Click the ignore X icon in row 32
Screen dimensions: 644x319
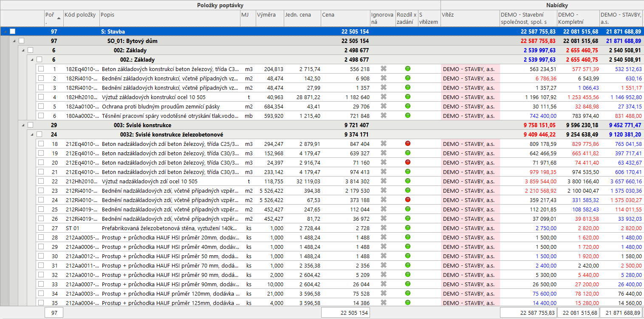click(383, 275)
